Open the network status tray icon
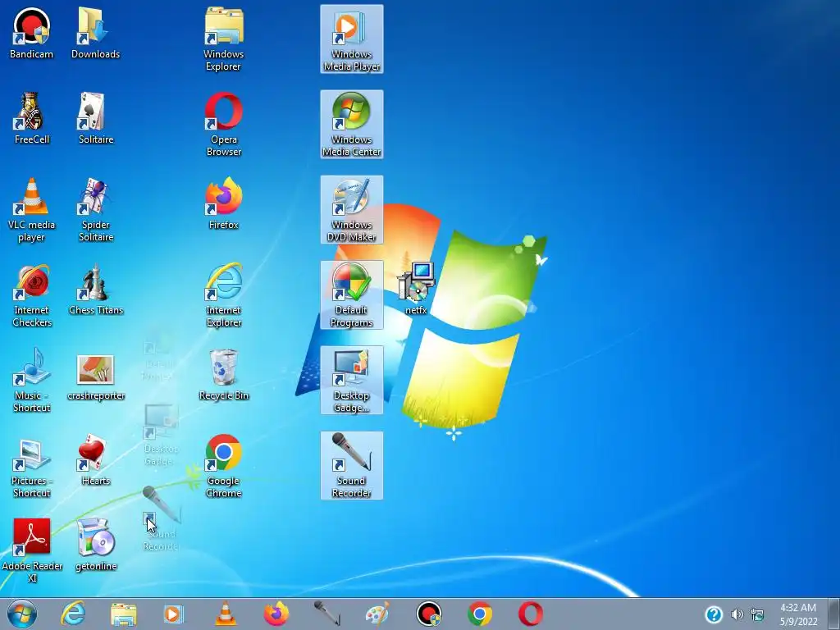Image resolution: width=840 pixels, height=630 pixels. [x=757, y=614]
